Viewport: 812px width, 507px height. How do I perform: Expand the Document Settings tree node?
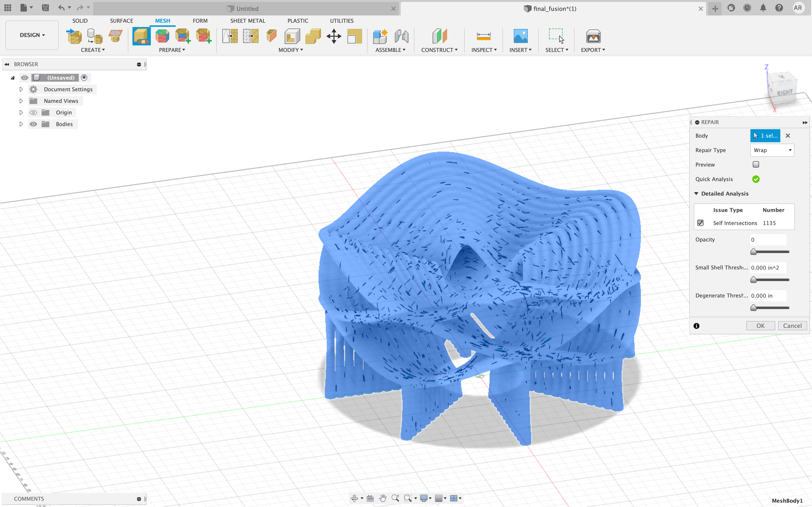(x=21, y=90)
